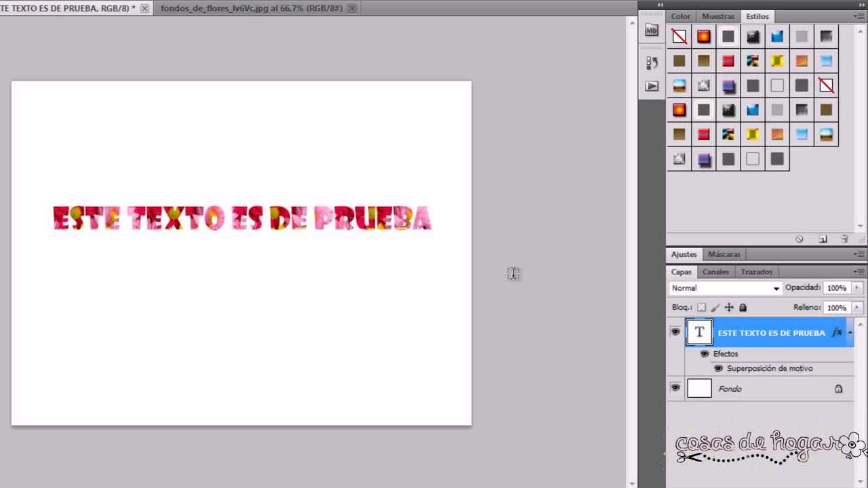Open the Normal blend mode dropdown
868x488 pixels.
[x=725, y=288]
